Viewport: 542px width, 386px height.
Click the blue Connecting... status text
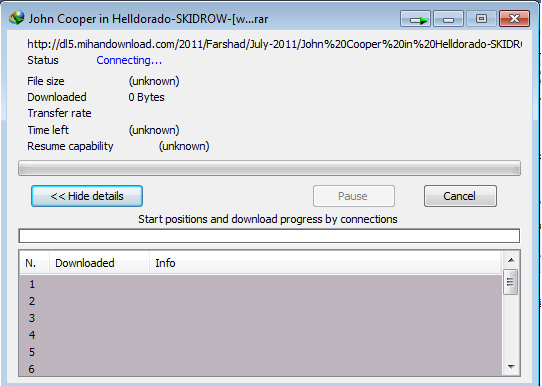tap(129, 60)
